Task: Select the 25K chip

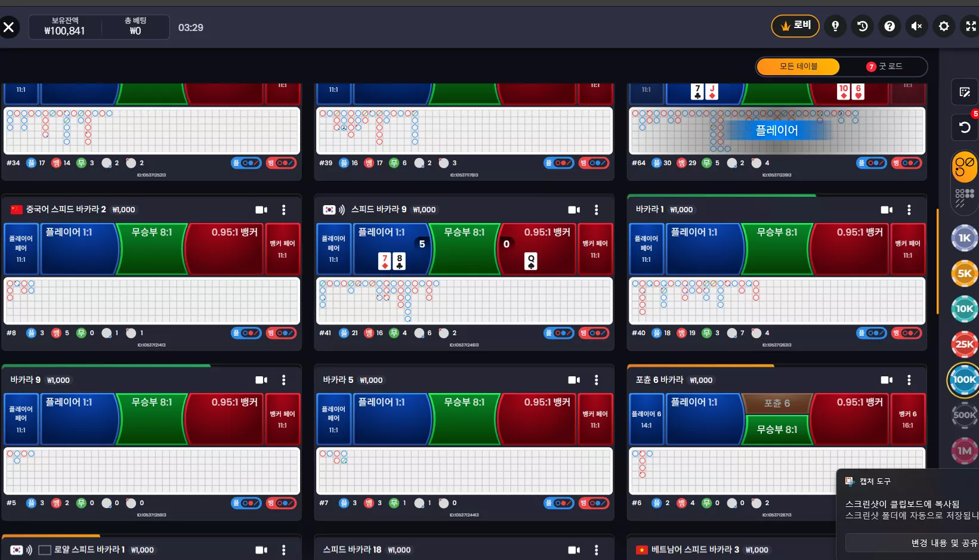Action: [x=965, y=344]
